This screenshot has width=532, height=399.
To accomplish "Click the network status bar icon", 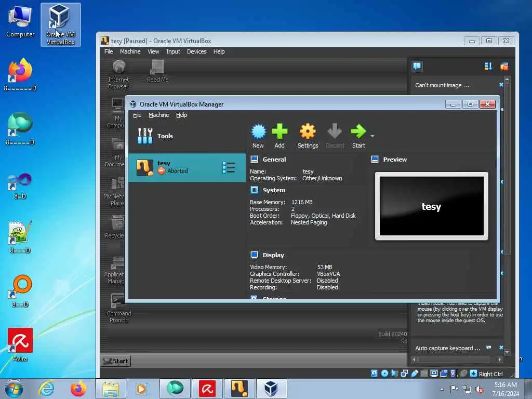I will tap(404, 374).
